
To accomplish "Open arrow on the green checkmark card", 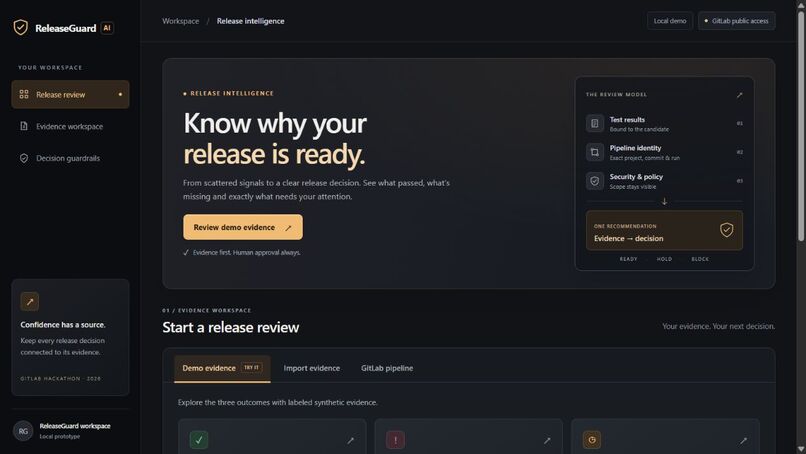I will [351, 441].
